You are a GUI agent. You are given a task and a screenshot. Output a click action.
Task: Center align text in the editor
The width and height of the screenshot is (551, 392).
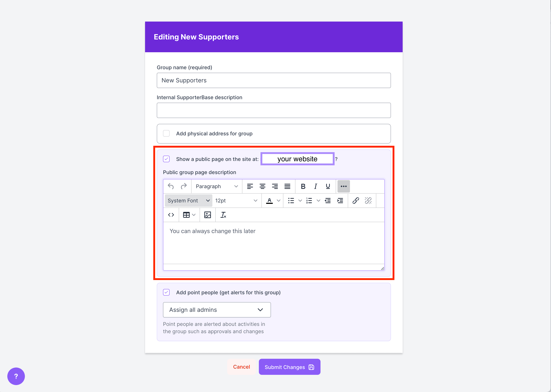point(263,186)
